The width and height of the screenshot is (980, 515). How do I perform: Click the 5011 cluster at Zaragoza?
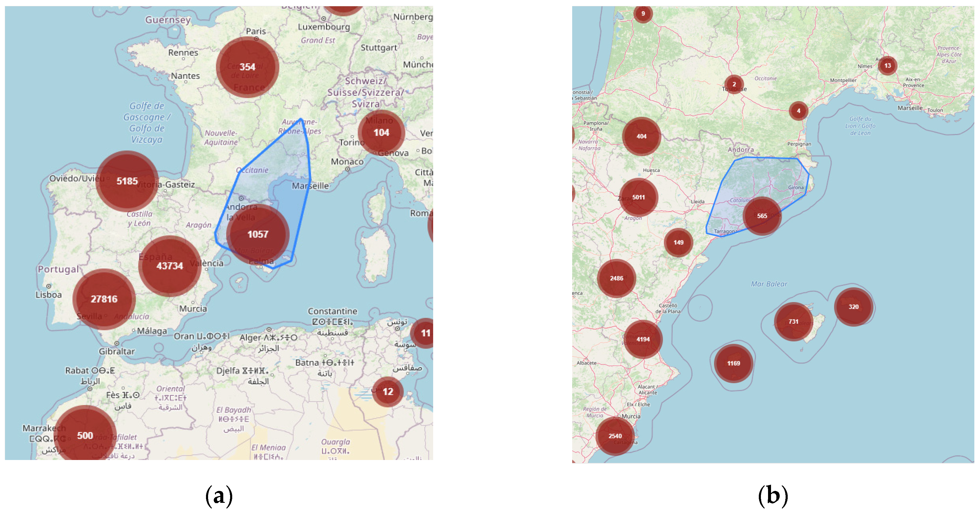click(638, 197)
